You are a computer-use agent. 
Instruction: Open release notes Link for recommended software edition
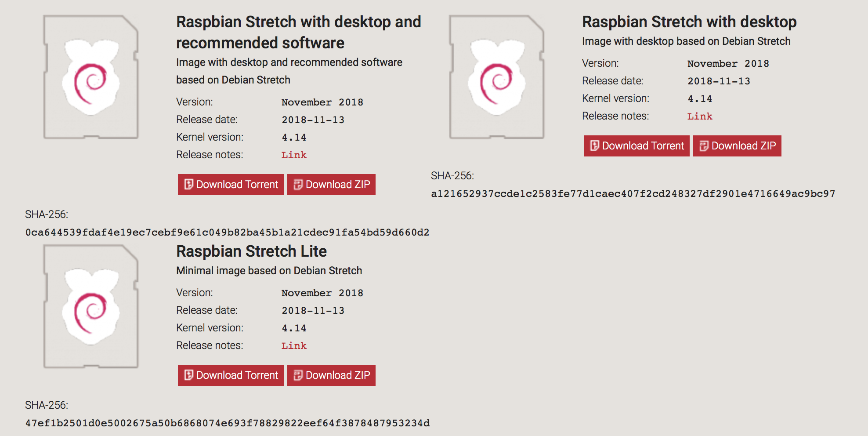coord(294,155)
